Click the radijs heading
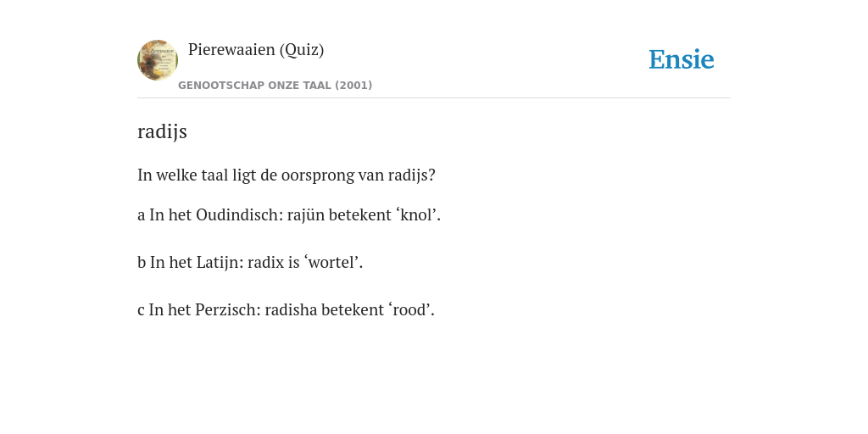Image resolution: width=868 pixels, height=434 pixels. [162, 131]
